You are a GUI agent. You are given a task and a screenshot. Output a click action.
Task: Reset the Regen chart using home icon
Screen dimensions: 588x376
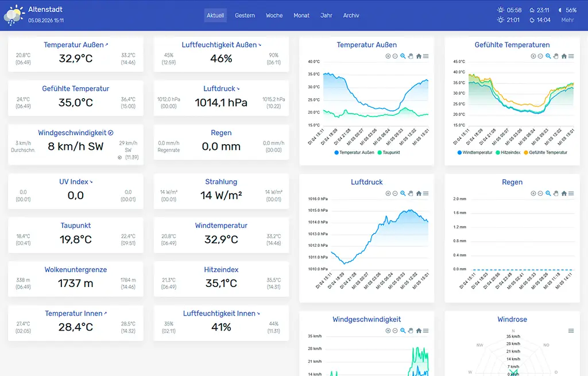[564, 193]
